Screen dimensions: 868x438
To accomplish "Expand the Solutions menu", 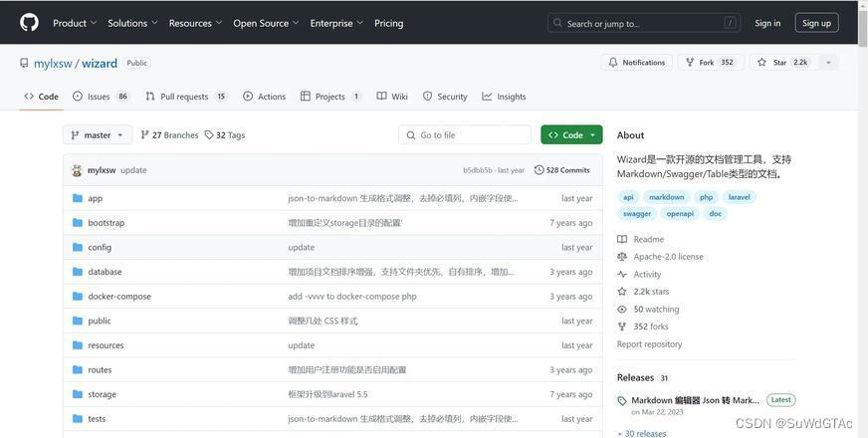I will point(132,23).
